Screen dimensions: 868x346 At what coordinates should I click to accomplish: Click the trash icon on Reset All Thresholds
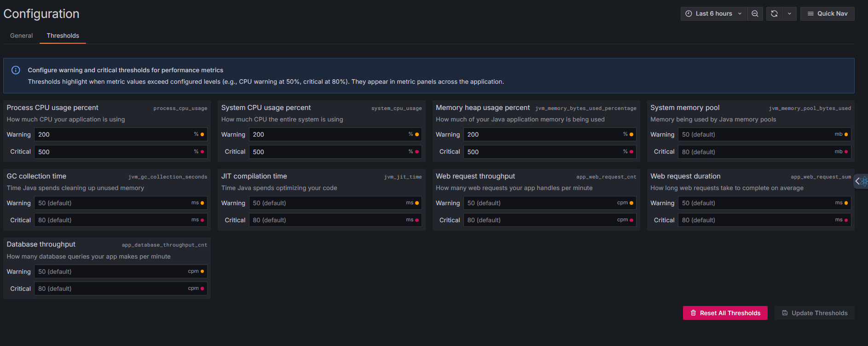pyautogui.click(x=693, y=313)
